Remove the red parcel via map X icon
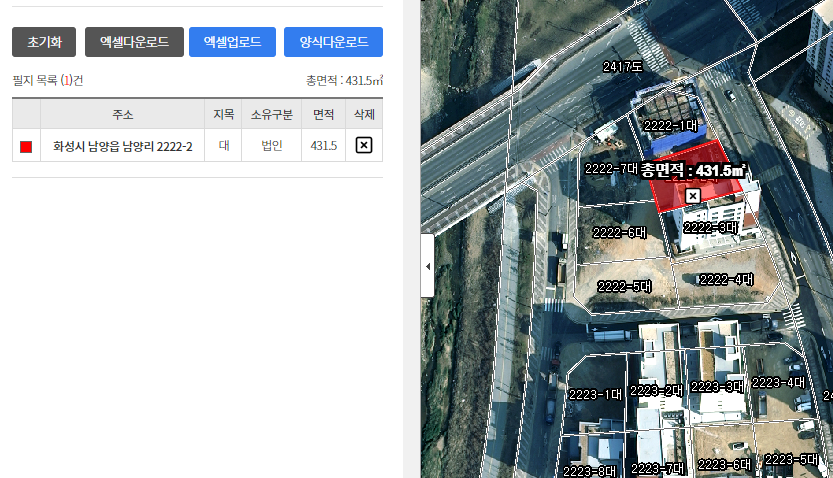The image size is (833, 478). click(x=692, y=196)
